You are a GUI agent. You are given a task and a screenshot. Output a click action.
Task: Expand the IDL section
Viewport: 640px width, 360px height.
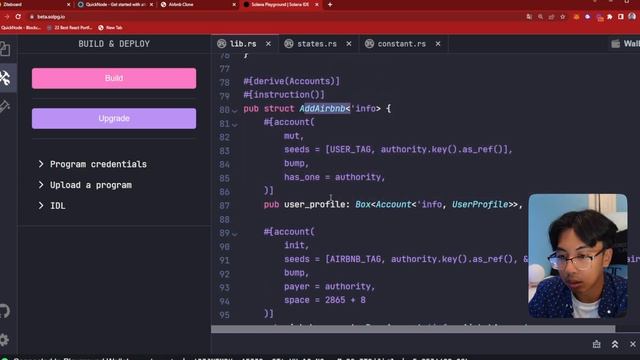click(51, 206)
